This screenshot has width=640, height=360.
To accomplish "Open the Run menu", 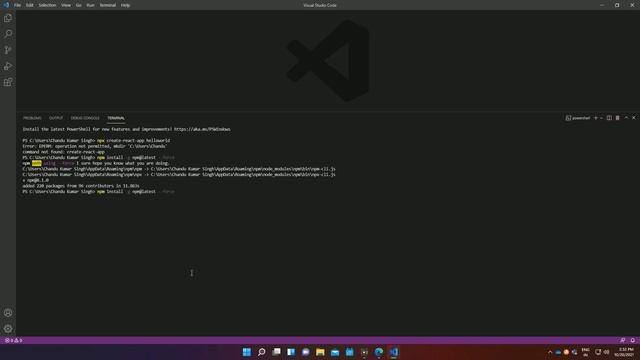I will tap(91, 5).
